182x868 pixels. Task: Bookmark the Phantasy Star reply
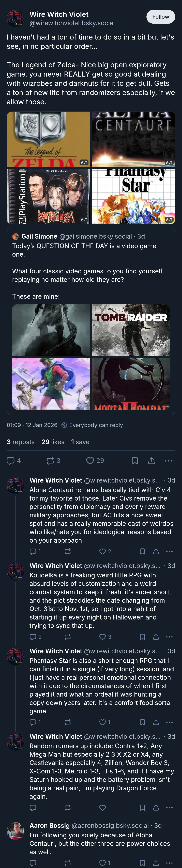[x=143, y=722]
